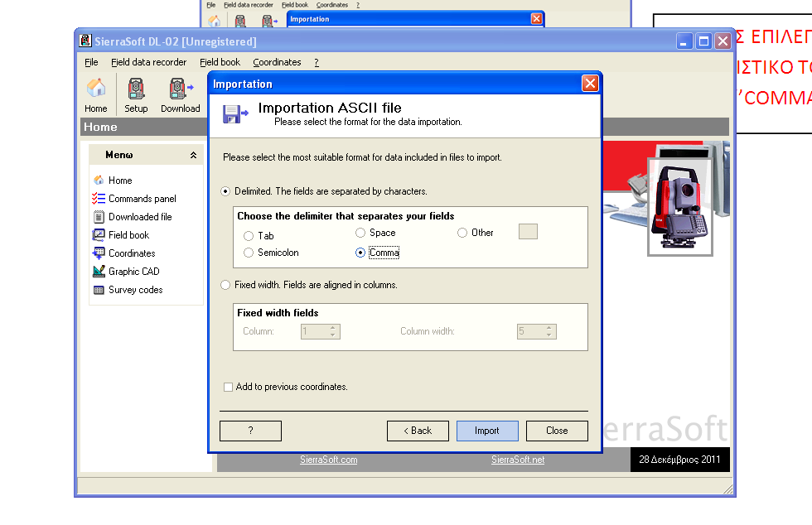Screen dimensions: 812x525
Task: Click the Import button
Action: click(487, 431)
